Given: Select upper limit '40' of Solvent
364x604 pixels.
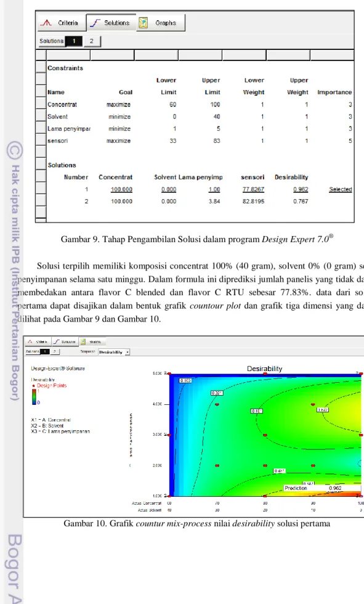Looking at the screenshot, I should (x=217, y=116).
